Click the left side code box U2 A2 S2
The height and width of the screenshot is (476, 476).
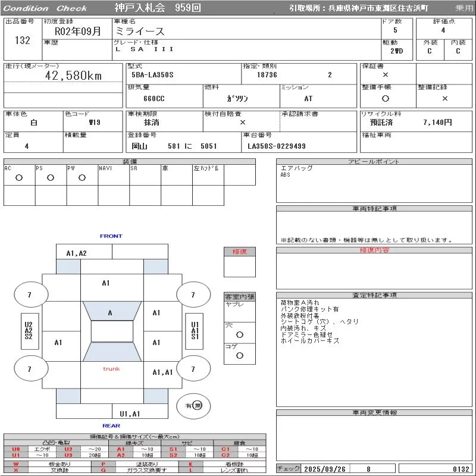coord(30,331)
